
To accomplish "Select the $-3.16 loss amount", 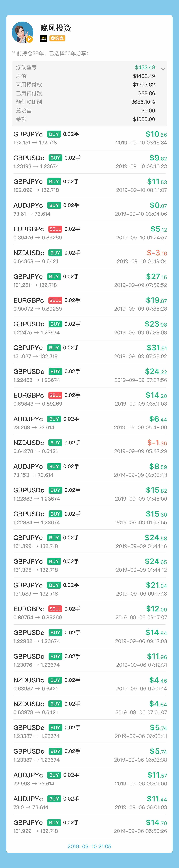I will [x=157, y=253].
